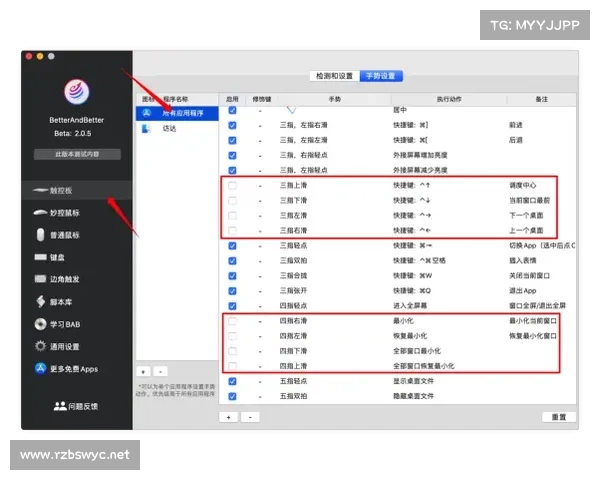The height and width of the screenshot is (480, 600).
Task: Click the 重置 reset button
Action: pos(558,416)
